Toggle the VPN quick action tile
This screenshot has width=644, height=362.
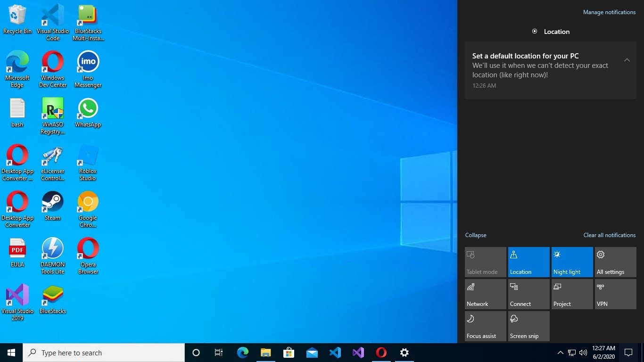coord(616,294)
